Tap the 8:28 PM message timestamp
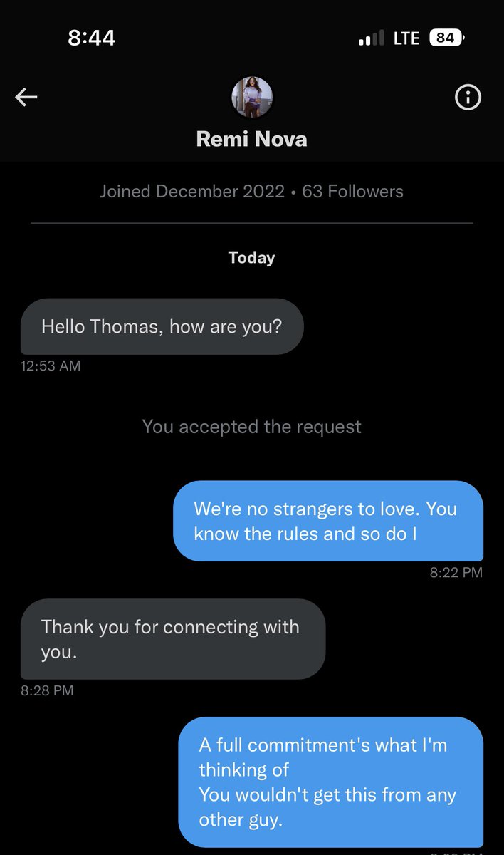The image size is (504, 855). tap(47, 690)
